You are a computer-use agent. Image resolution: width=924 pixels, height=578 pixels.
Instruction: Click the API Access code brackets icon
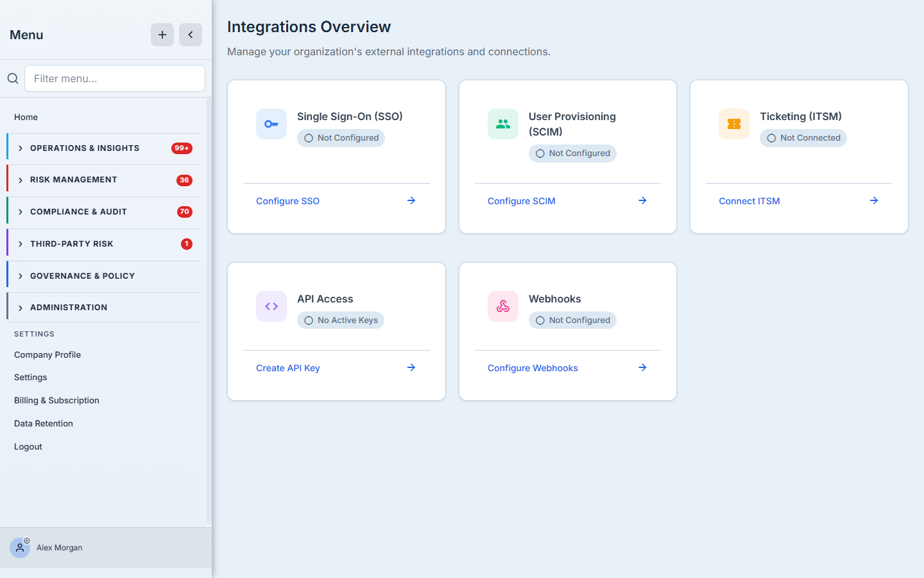pyautogui.click(x=271, y=306)
